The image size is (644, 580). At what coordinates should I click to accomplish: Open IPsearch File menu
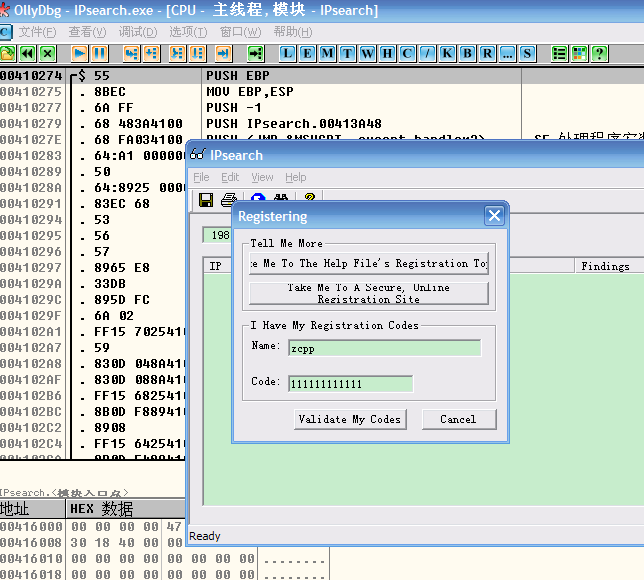(201, 177)
